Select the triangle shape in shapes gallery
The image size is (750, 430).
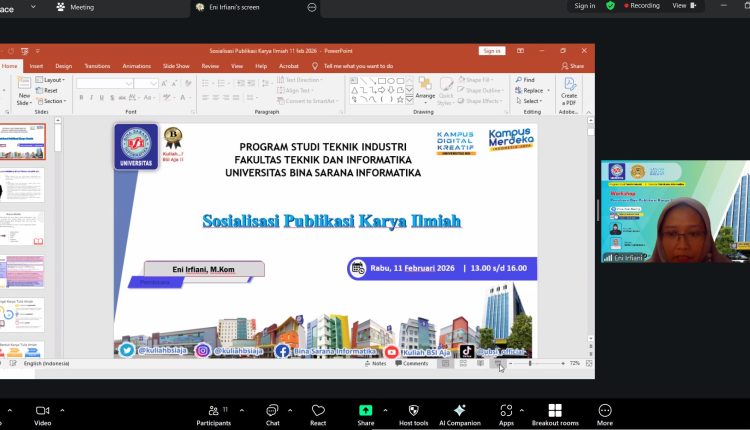pyautogui.click(x=354, y=90)
